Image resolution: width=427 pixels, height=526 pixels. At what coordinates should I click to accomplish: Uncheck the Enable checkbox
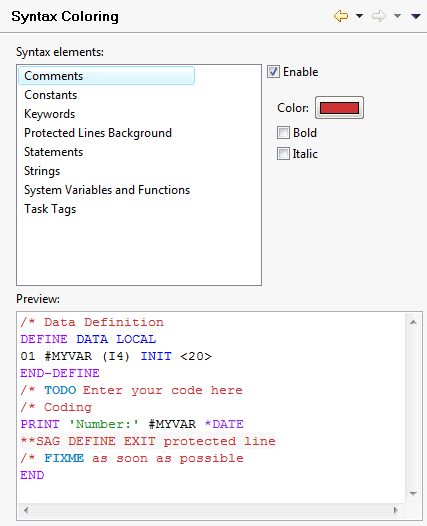(x=273, y=72)
